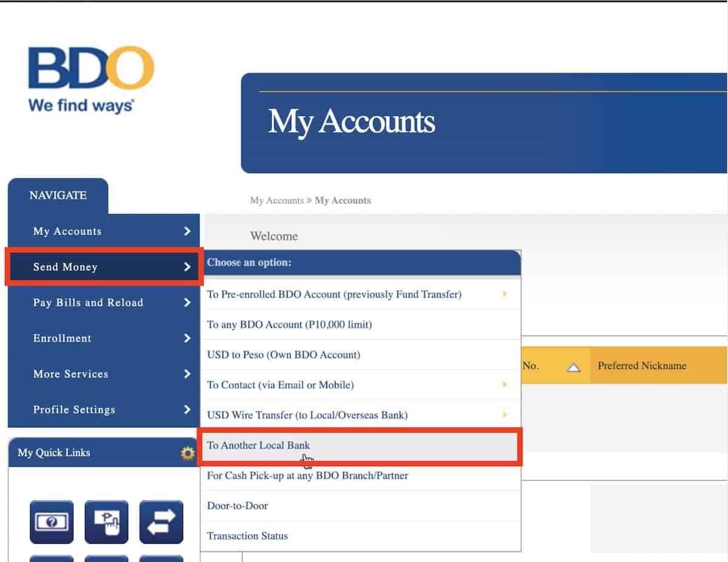
Task: Click the NAVIGATE tab header
Action: coord(58,195)
